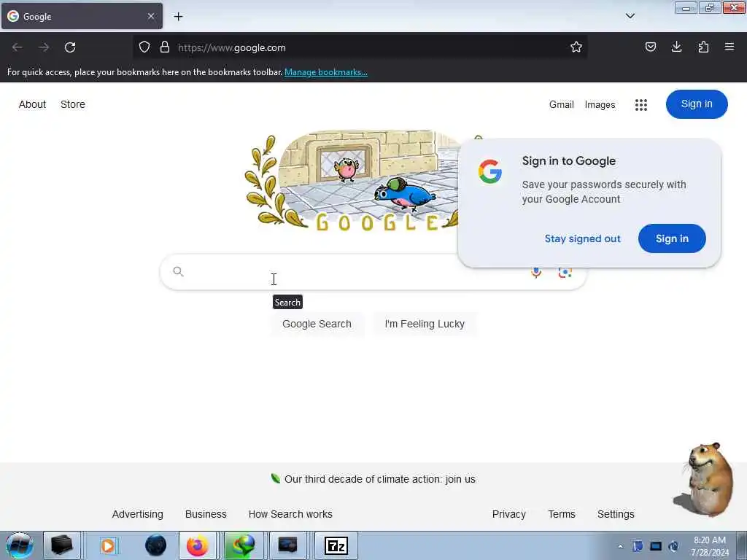Click the system clock showing 8:20 AM
The width and height of the screenshot is (747, 560).
click(x=710, y=546)
